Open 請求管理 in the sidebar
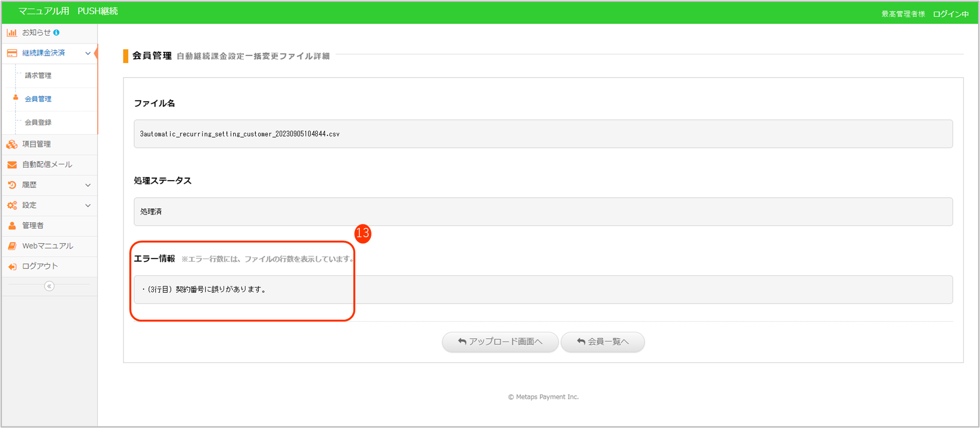Screen dimensions: 980x428 pos(38,76)
